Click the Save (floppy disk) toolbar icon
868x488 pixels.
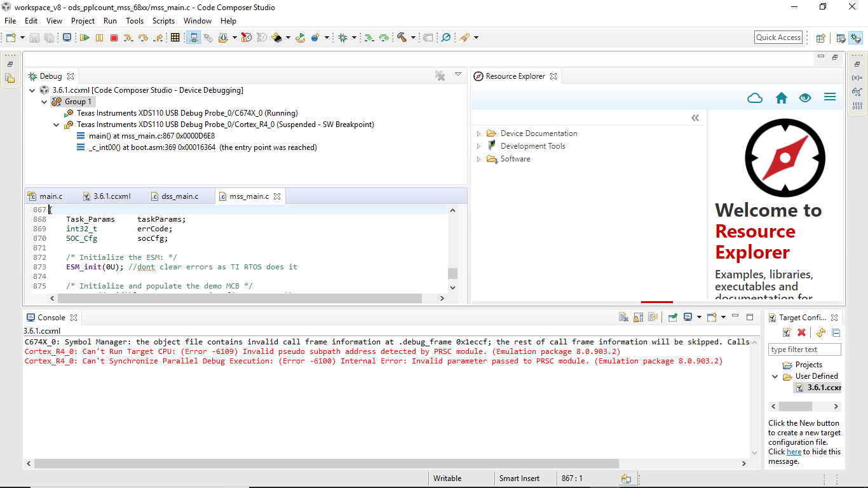(x=34, y=37)
